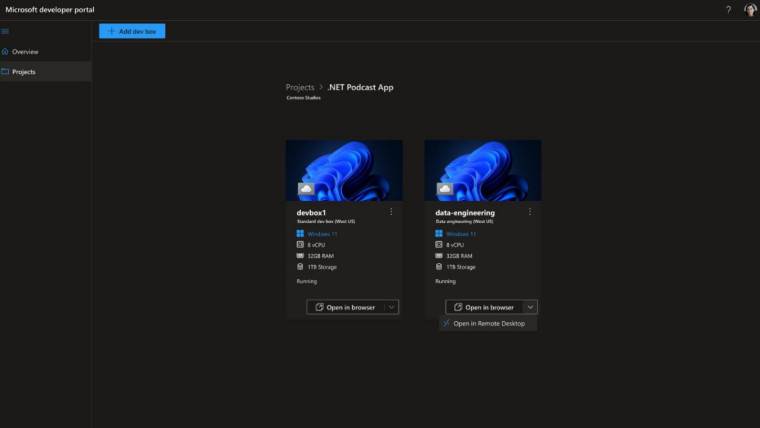
Task: Click 32GB RAM text on devbox1
Action: click(x=320, y=256)
